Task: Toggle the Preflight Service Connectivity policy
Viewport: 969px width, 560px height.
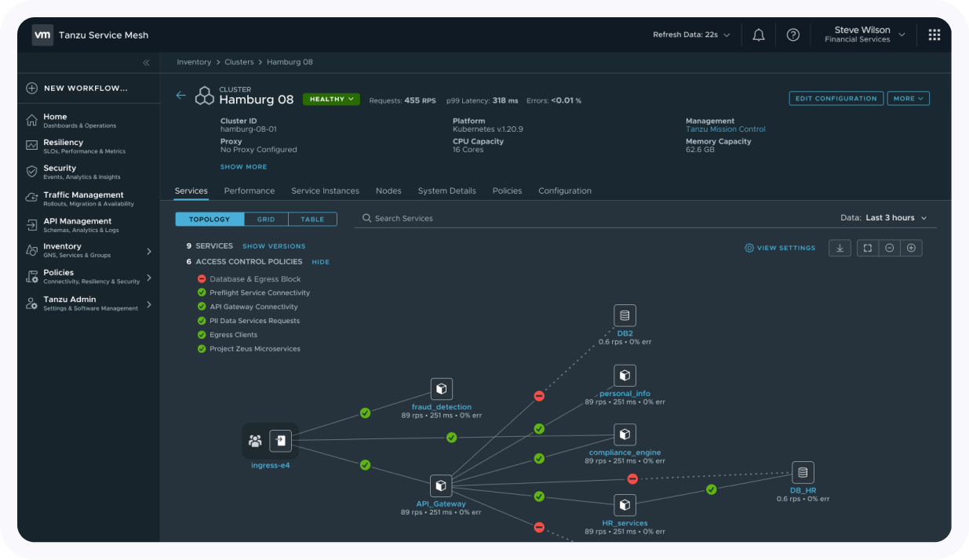Action: [202, 293]
